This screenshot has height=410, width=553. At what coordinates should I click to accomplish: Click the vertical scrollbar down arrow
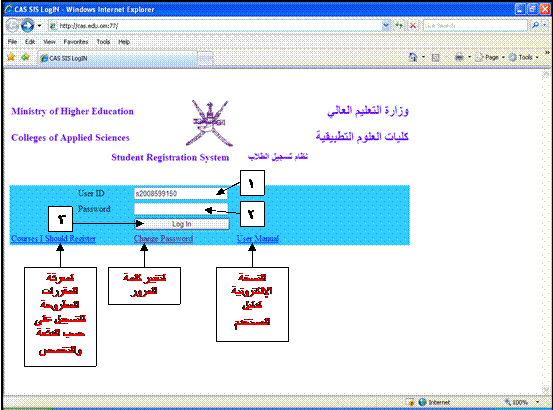point(546,390)
